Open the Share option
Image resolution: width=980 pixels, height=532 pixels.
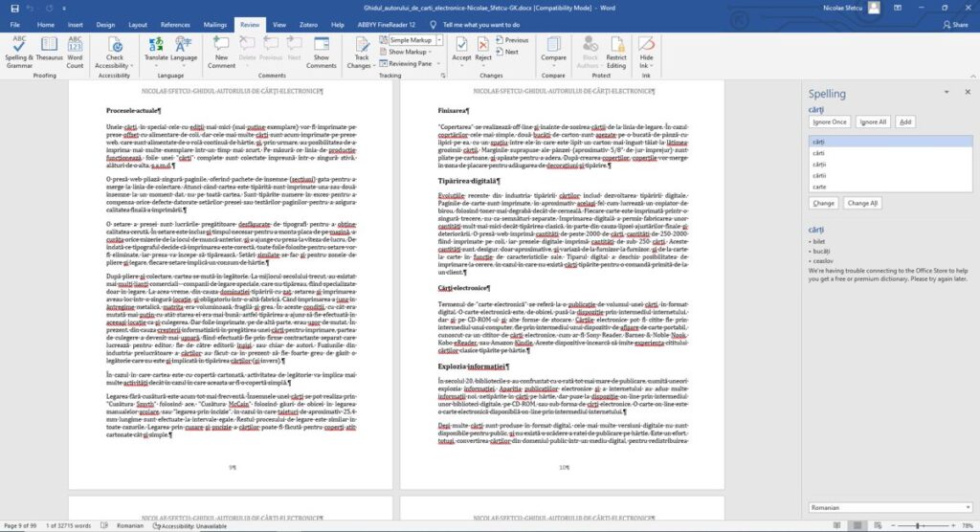pos(956,25)
